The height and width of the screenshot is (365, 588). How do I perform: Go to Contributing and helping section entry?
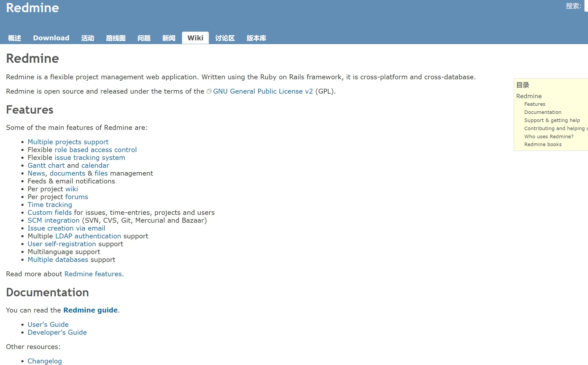556,129
